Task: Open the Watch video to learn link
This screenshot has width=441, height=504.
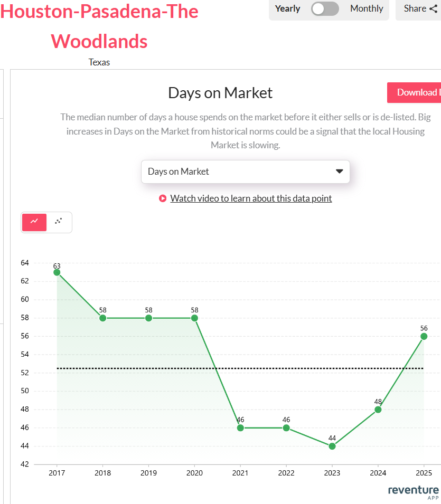Action: pos(251,198)
